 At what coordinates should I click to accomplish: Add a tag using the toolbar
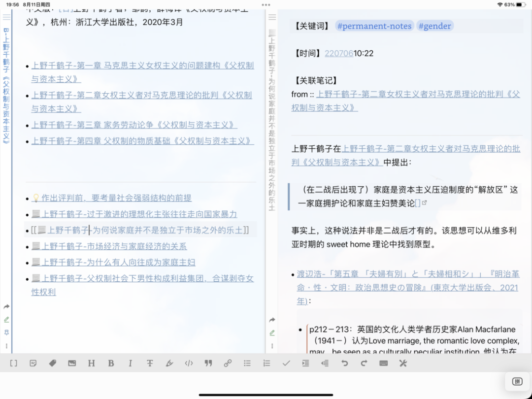tap(53, 364)
